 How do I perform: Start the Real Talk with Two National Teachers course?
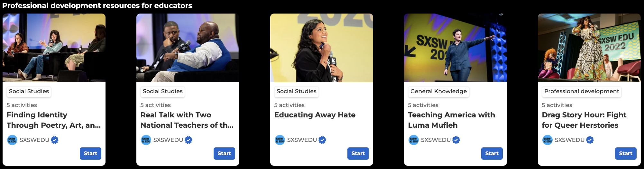224,154
